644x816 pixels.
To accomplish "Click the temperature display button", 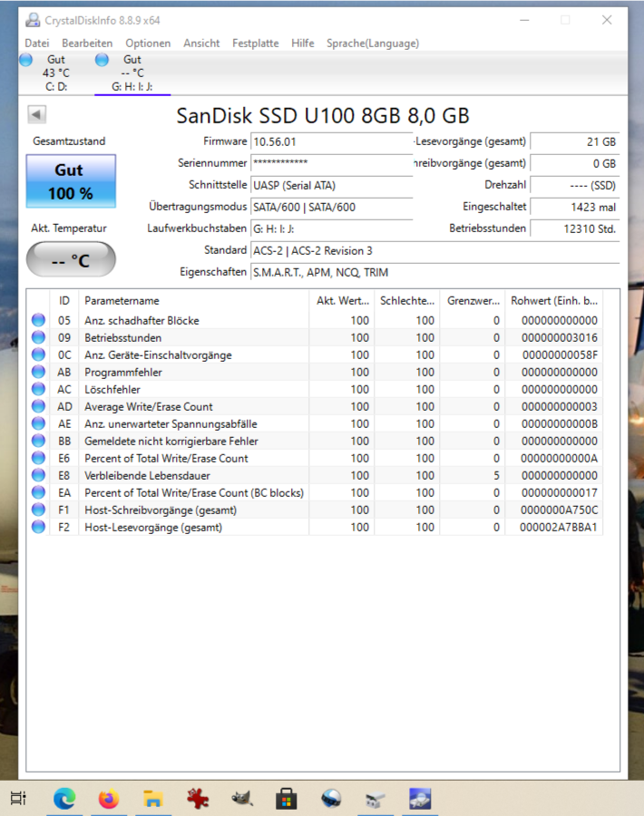I will pos(71,259).
